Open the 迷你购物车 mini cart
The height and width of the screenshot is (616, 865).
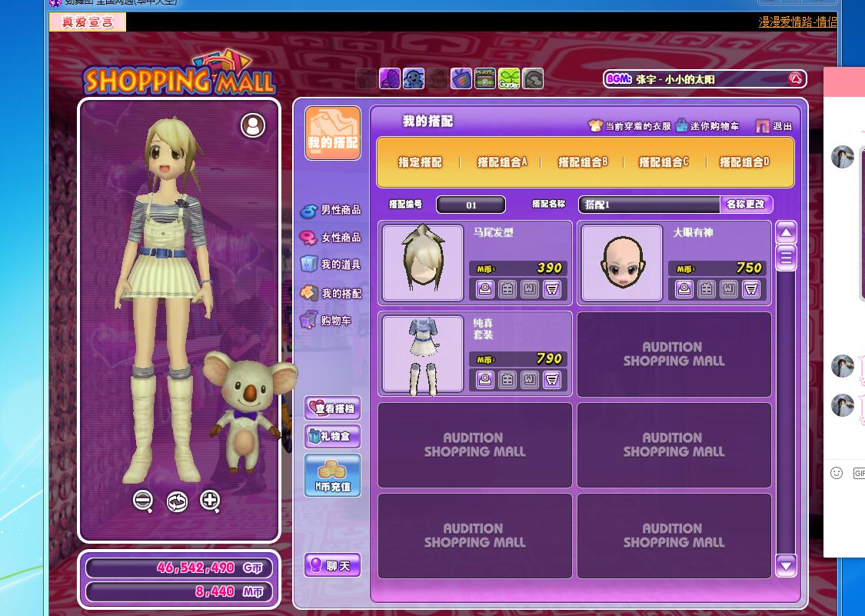[708, 126]
